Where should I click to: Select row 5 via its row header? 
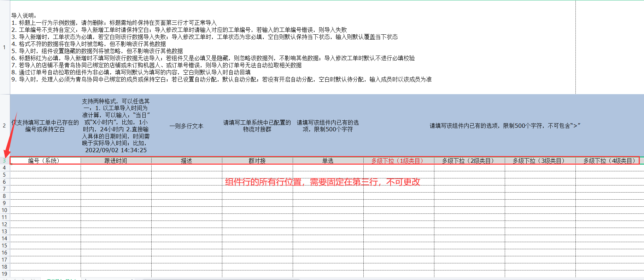click(5, 175)
